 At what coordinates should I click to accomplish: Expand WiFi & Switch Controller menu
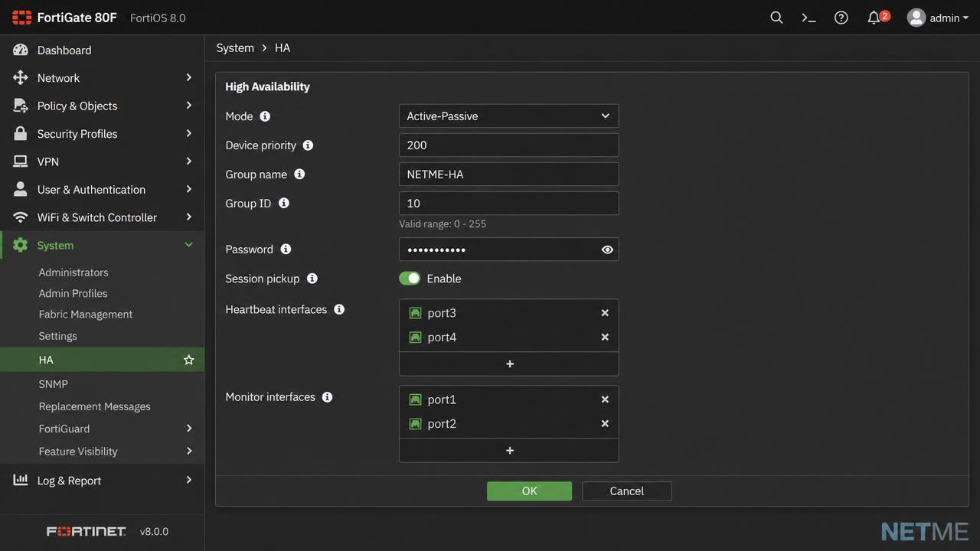(x=102, y=217)
